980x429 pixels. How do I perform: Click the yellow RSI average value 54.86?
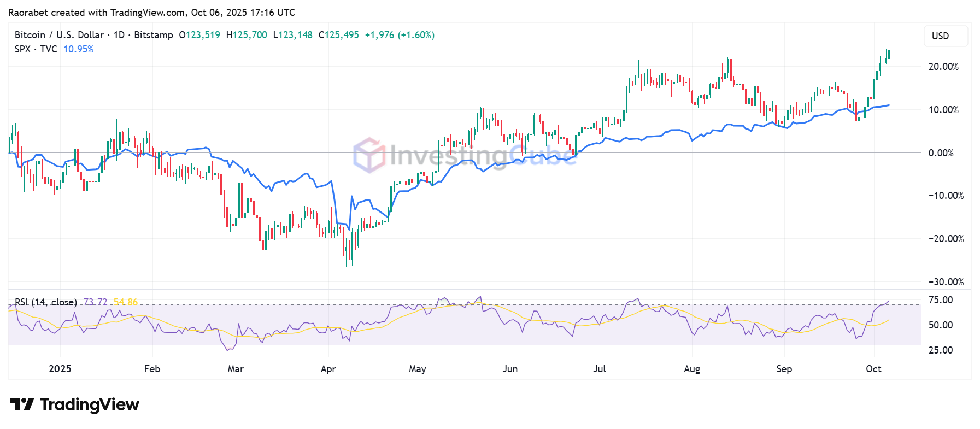pos(126,302)
